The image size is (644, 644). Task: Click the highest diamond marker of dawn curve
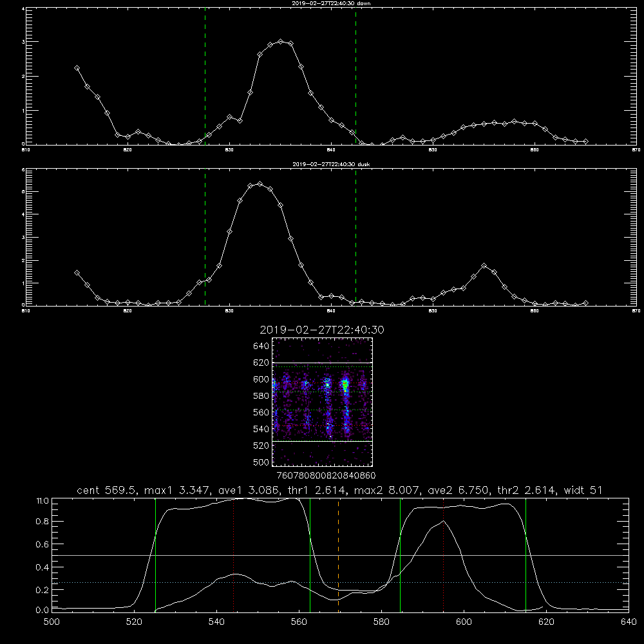[281, 41]
